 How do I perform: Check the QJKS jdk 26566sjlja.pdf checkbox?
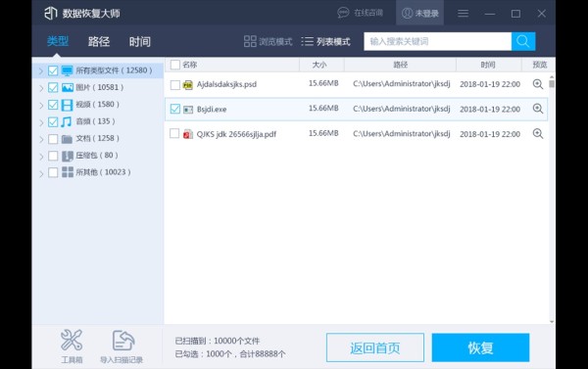[x=174, y=133]
